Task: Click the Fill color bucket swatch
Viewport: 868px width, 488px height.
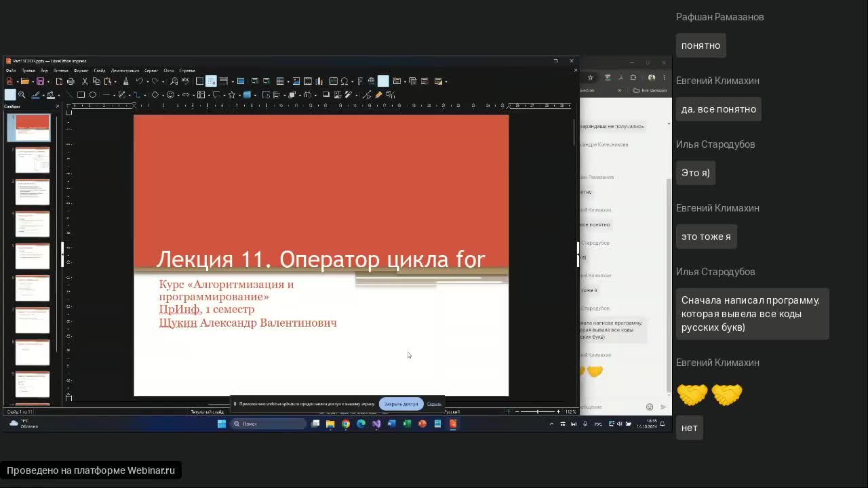Action: 51,95
